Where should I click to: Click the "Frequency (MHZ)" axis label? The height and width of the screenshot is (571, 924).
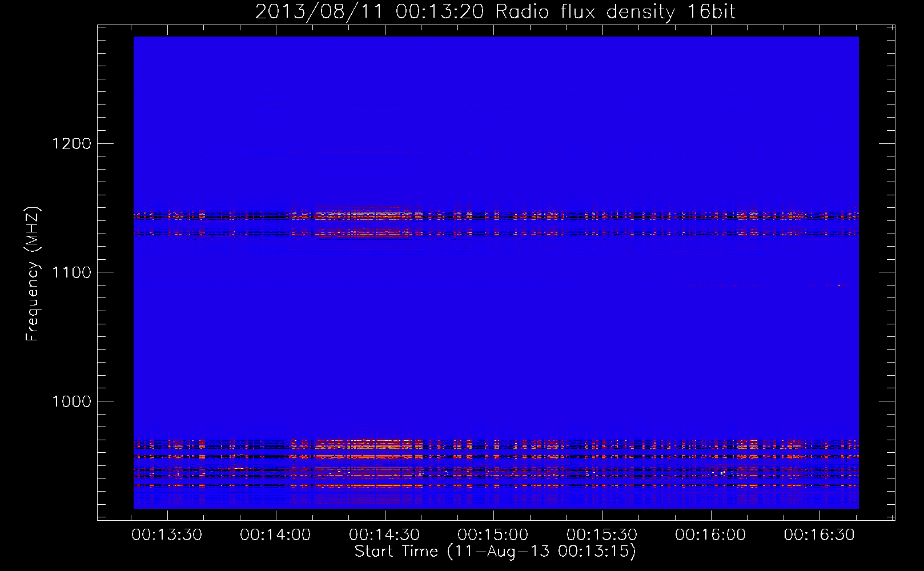click(x=32, y=274)
